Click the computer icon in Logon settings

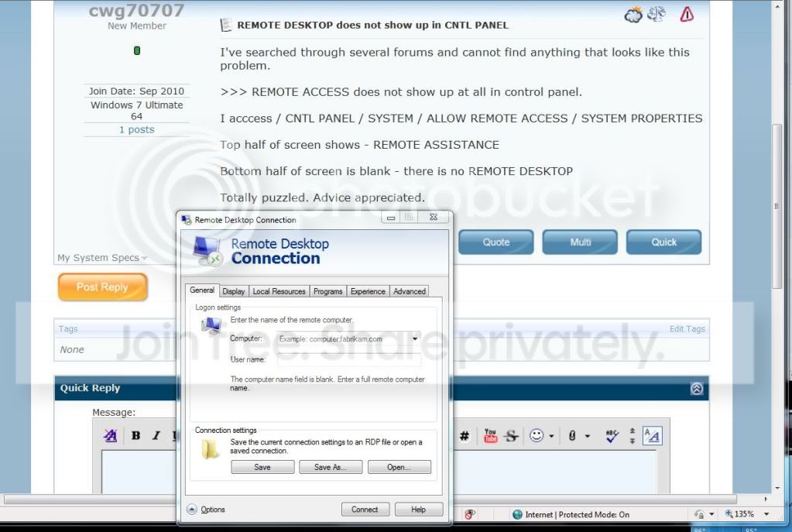211,326
